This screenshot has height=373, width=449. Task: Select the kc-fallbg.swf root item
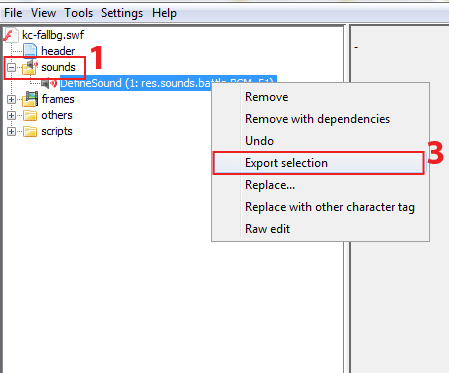[x=53, y=35]
